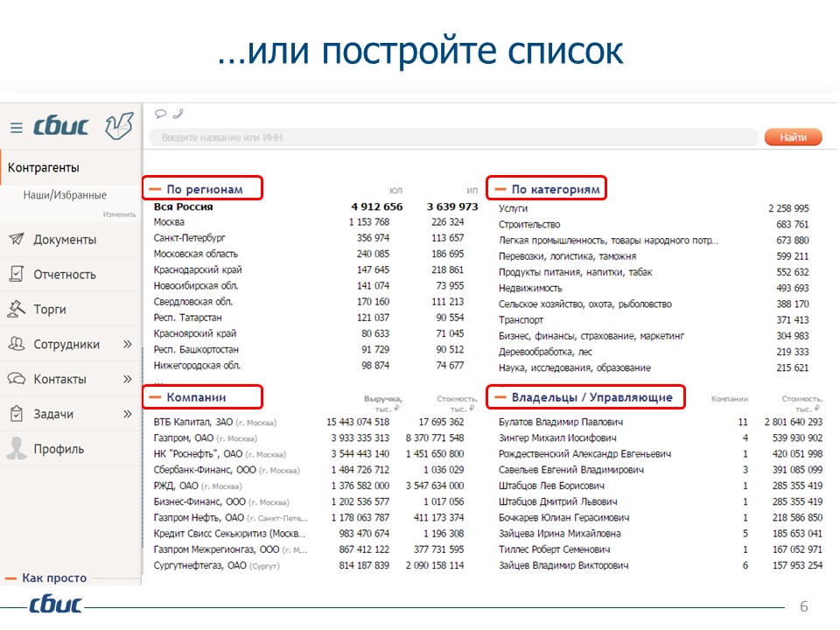
Task: Focus the name or ИНН search field
Action: click(x=453, y=137)
